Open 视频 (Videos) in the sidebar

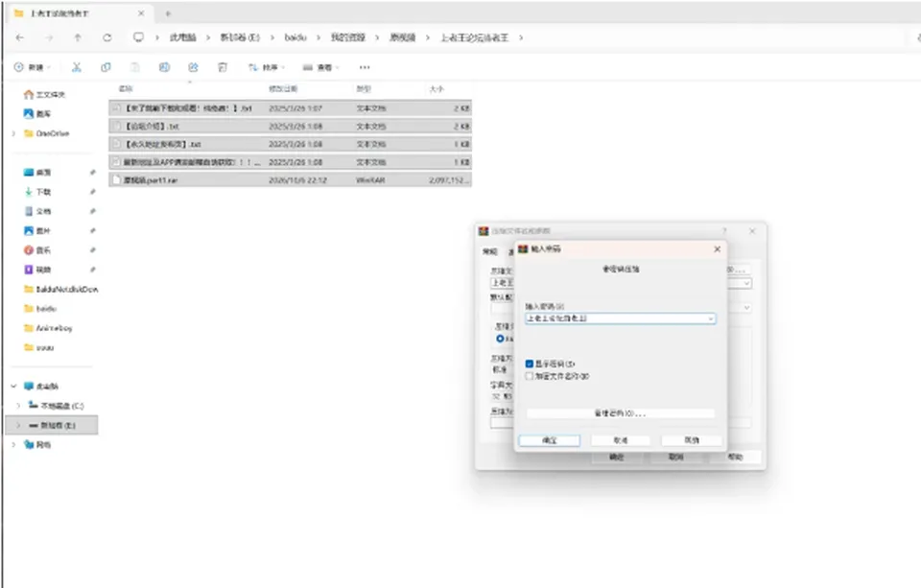[37, 270]
